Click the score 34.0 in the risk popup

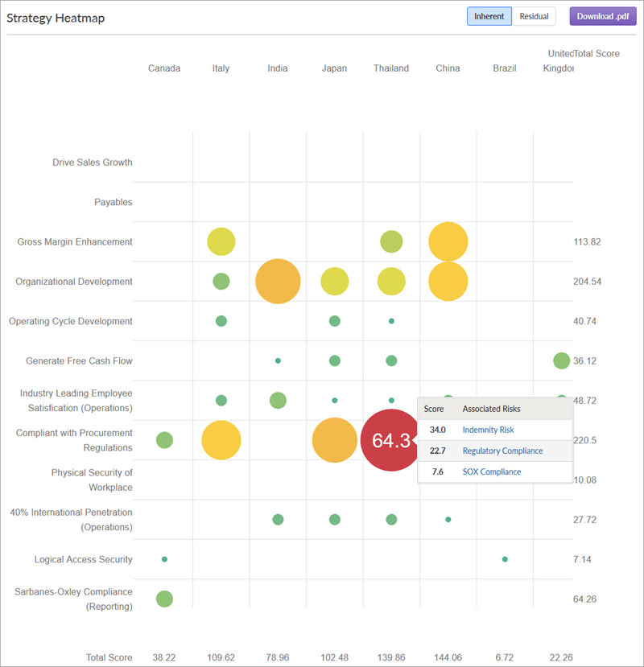coord(436,430)
